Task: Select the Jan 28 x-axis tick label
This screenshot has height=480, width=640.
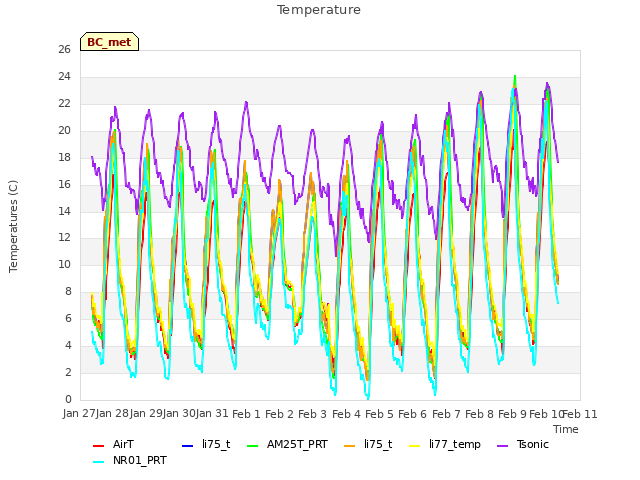Action: pyautogui.click(x=112, y=414)
